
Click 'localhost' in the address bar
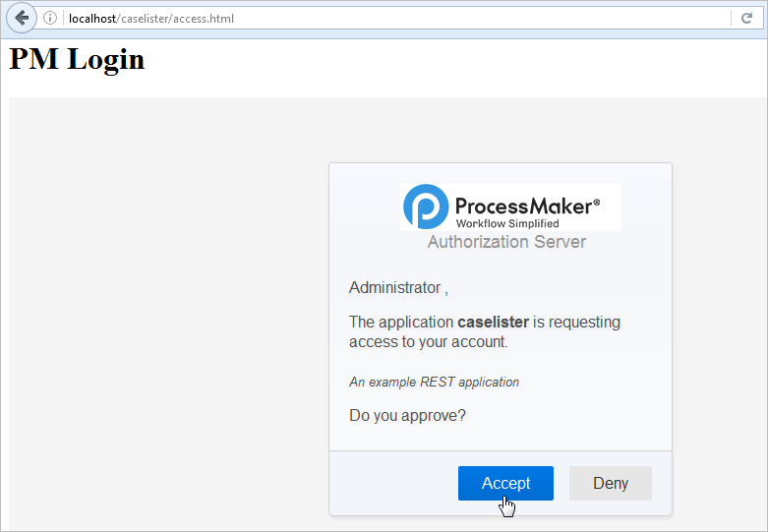click(92, 19)
